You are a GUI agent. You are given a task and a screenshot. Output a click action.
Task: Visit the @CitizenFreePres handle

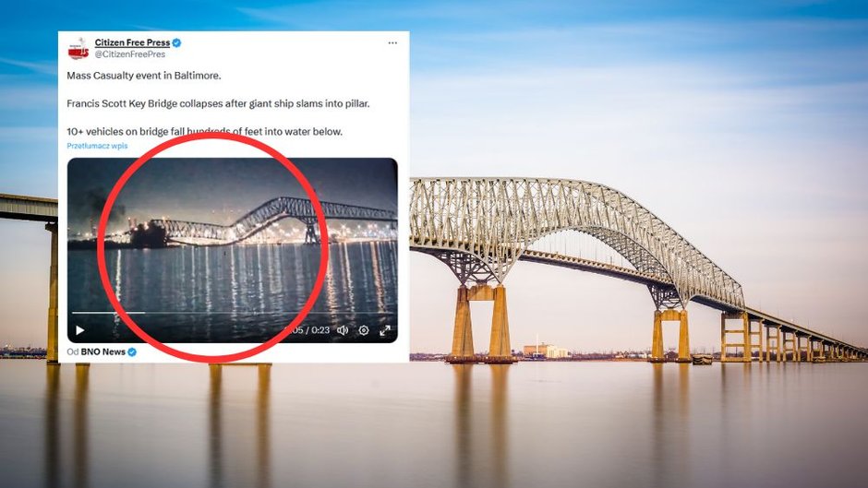tap(130, 54)
